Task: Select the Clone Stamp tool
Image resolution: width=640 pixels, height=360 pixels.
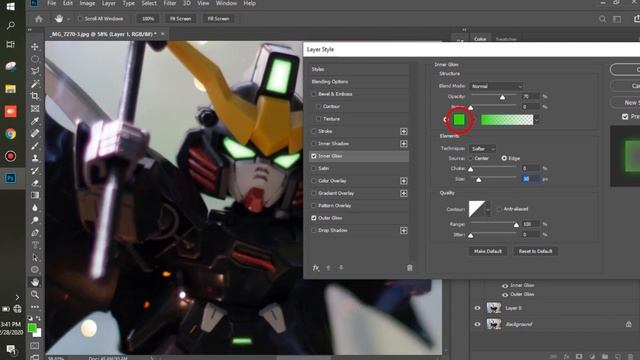Action: [35, 158]
